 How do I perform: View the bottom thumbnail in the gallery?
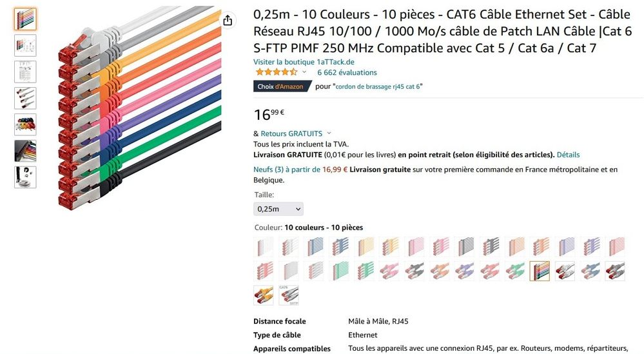pyautogui.click(x=25, y=177)
